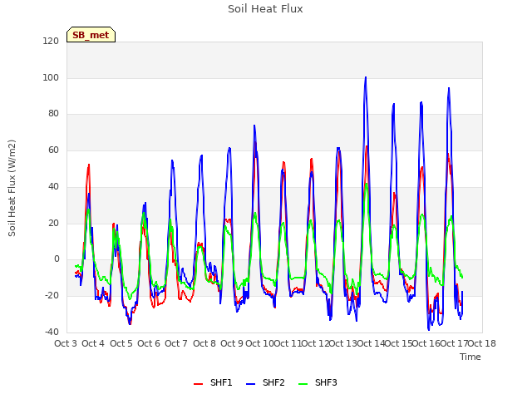Click the Oct 18 x-axis tick label
Image resolution: width=532 pixels, height=399 pixels.
pyautogui.click(x=482, y=343)
